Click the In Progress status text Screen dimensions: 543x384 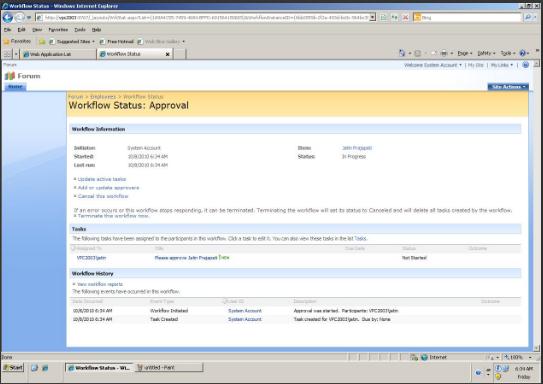coord(354,157)
